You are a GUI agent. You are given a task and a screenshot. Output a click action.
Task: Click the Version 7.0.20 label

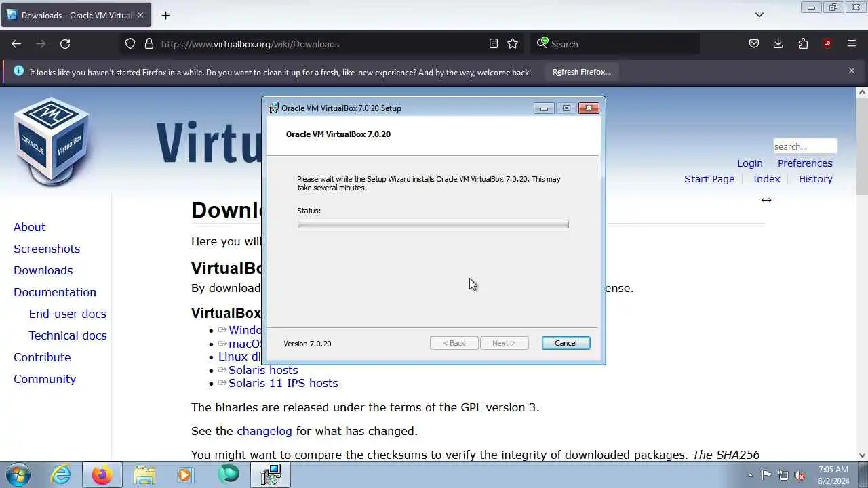pos(307,344)
